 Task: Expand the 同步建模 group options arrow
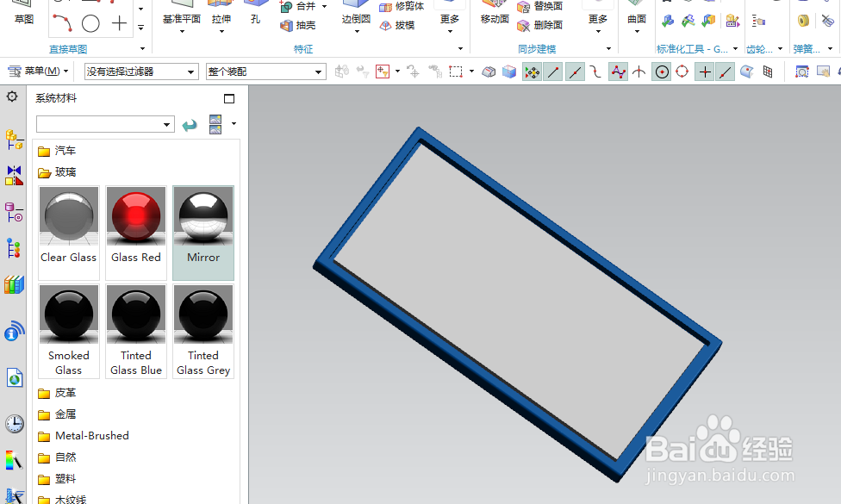click(x=608, y=49)
